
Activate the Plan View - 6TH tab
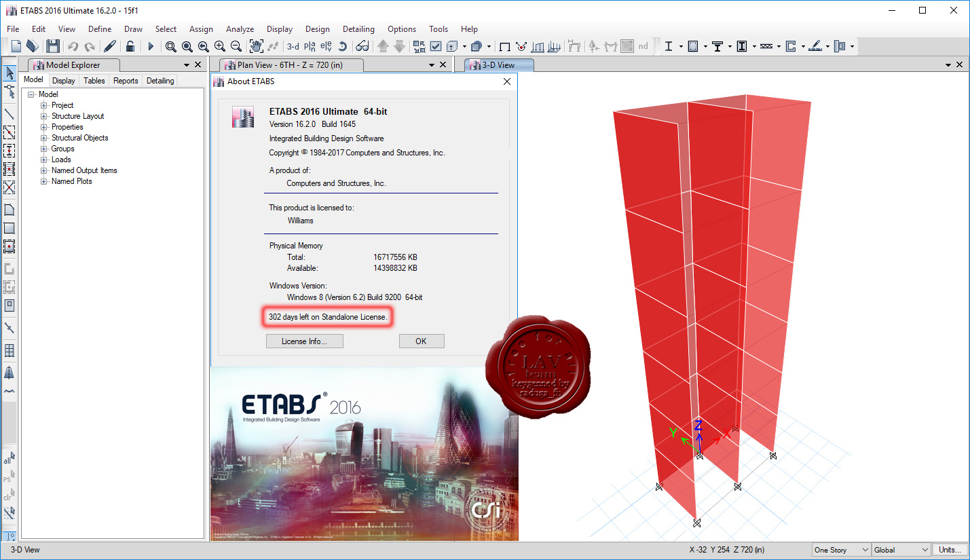coord(292,65)
